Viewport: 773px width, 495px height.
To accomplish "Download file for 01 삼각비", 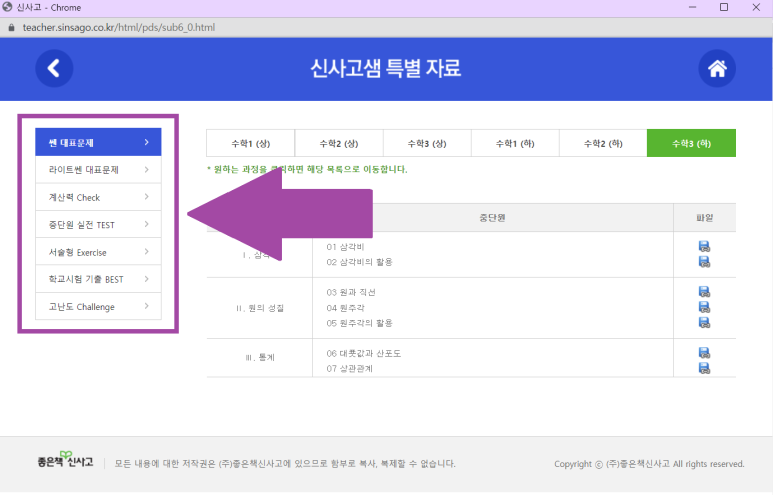I will point(704,247).
